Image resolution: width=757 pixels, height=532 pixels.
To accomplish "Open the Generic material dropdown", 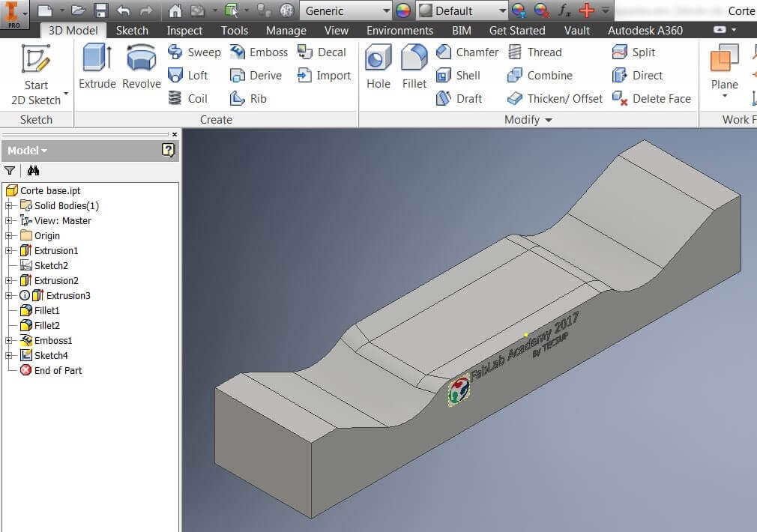I will coord(346,10).
